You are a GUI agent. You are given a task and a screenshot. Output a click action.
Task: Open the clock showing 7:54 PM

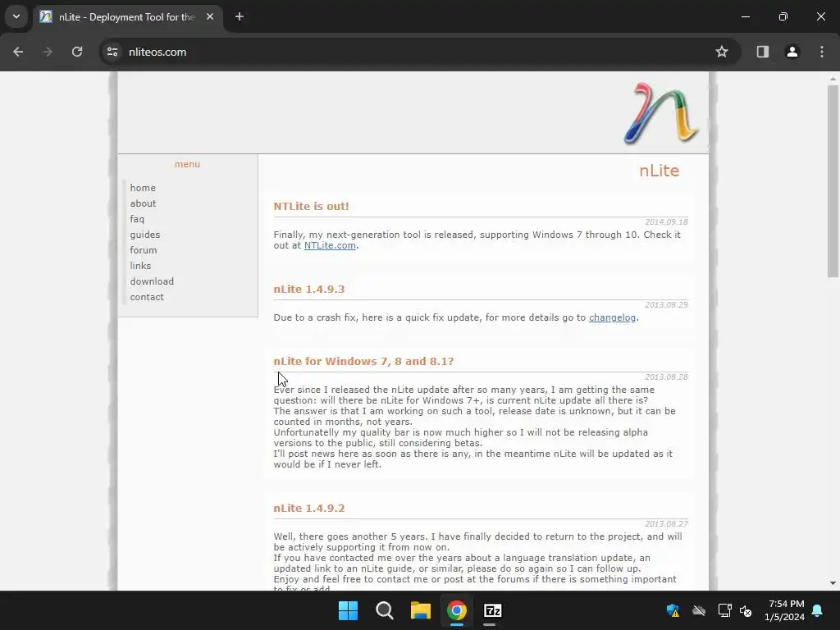point(785,610)
